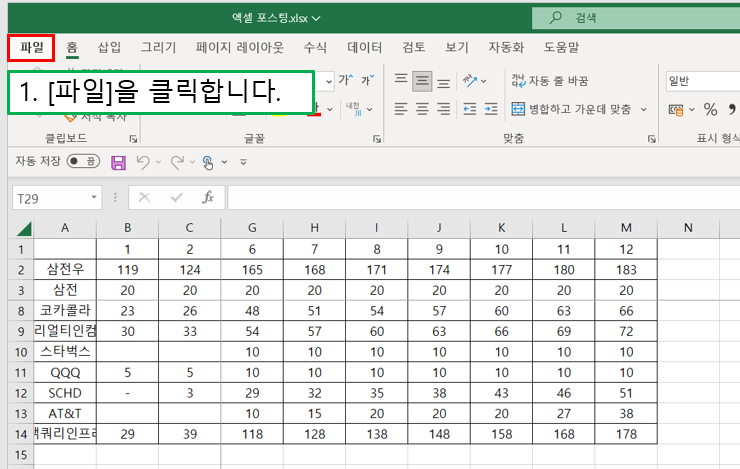Align text right

click(443, 109)
